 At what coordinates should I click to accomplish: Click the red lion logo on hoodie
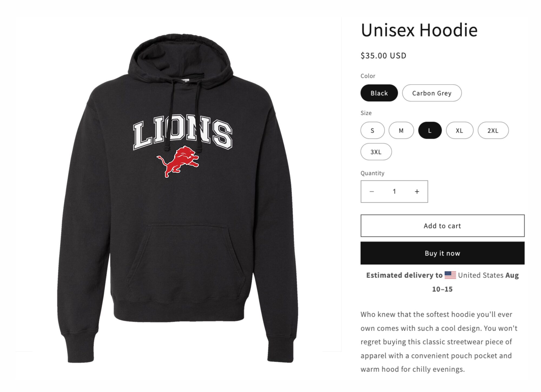178,162
